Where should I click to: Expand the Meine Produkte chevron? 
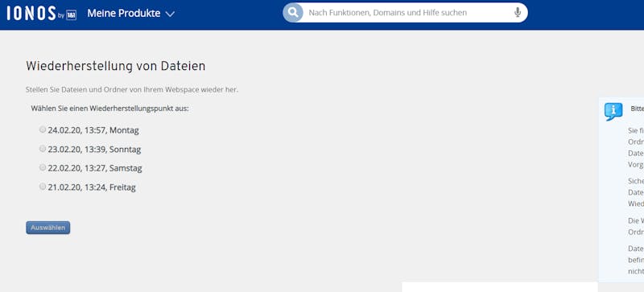tap(170, 14)
